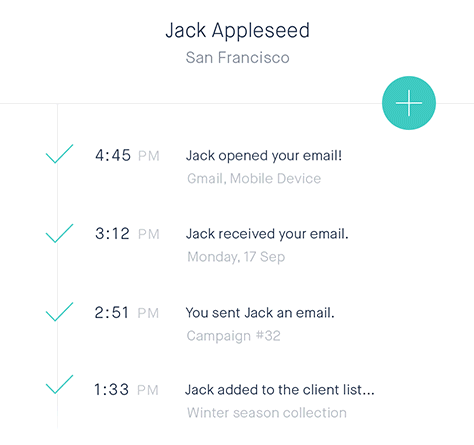Click 'Monday, 17 Sep' date detail

236,257
